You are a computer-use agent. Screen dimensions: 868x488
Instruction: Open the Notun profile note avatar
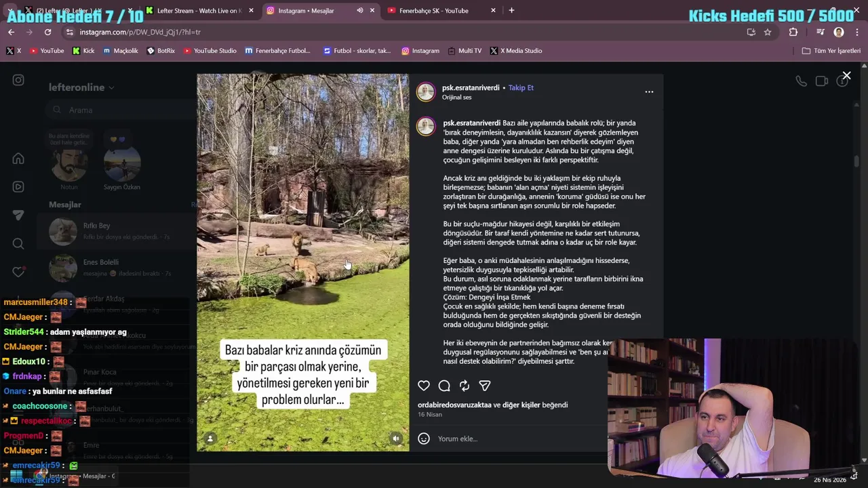tap(69, 163)
